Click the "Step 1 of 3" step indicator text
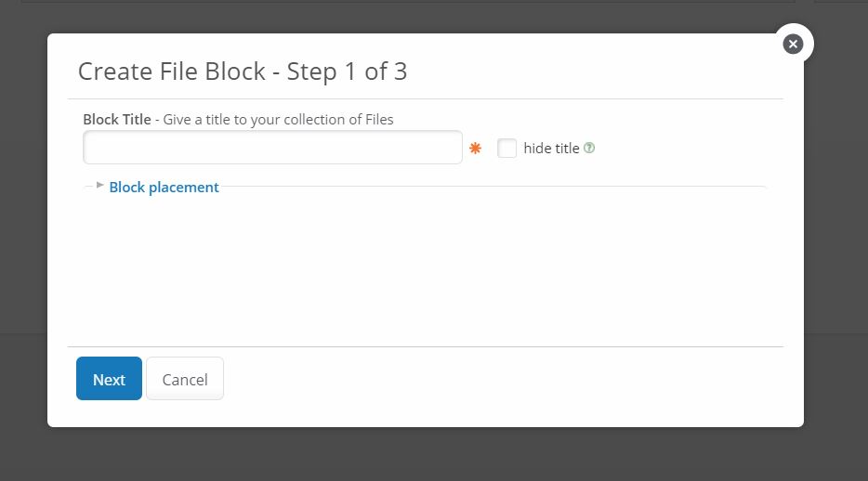The width and height of the screenshot is (868, 481). pyautogui.click(x=347, y=71)
